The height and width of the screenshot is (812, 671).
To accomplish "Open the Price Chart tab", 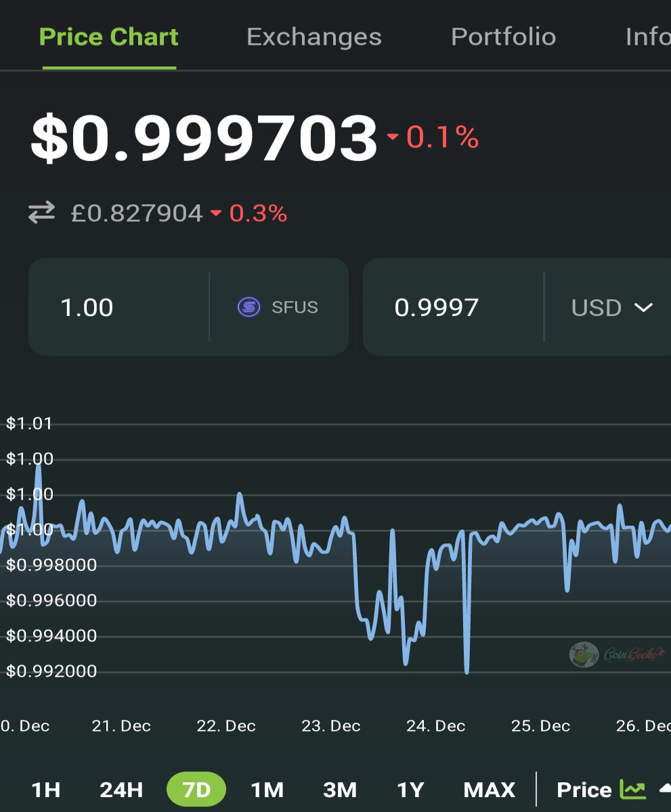I will (109, 37).
